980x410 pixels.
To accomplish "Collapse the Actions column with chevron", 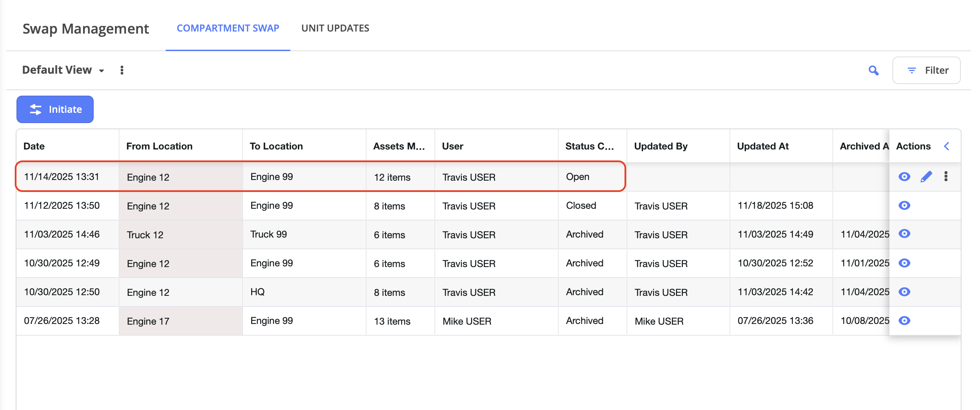I will pyautogui.click(x=946, y=146).
